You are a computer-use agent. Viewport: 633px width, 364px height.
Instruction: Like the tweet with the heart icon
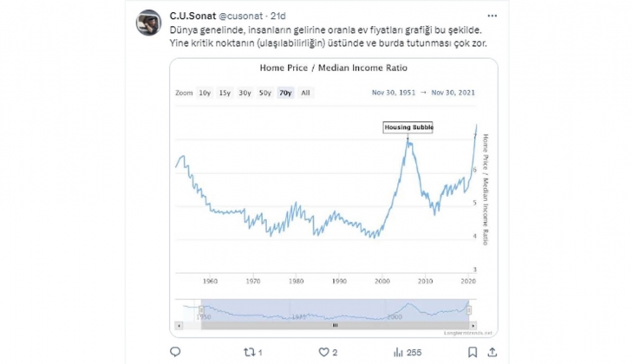pyautogui.click(x=323, y=352)
